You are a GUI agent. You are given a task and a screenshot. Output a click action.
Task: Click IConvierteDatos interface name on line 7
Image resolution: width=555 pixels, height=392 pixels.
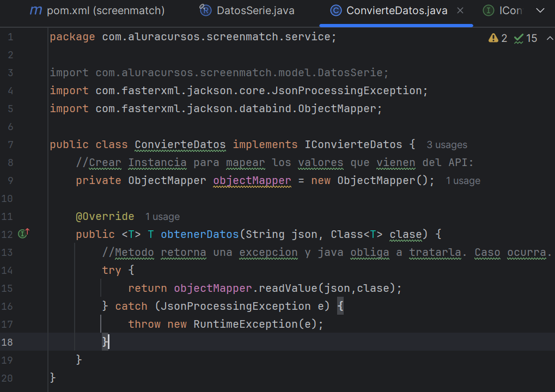click(353, 145)
